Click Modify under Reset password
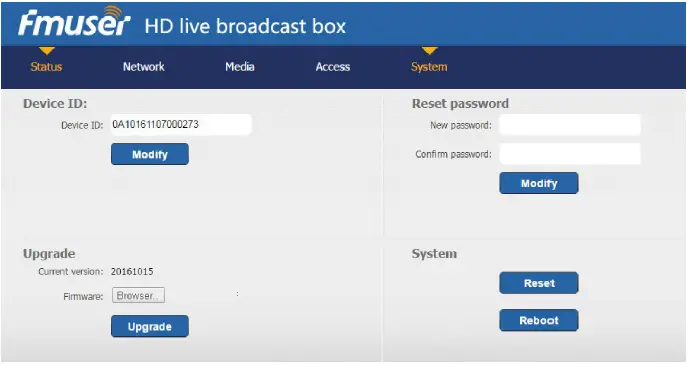 (539, 183)
